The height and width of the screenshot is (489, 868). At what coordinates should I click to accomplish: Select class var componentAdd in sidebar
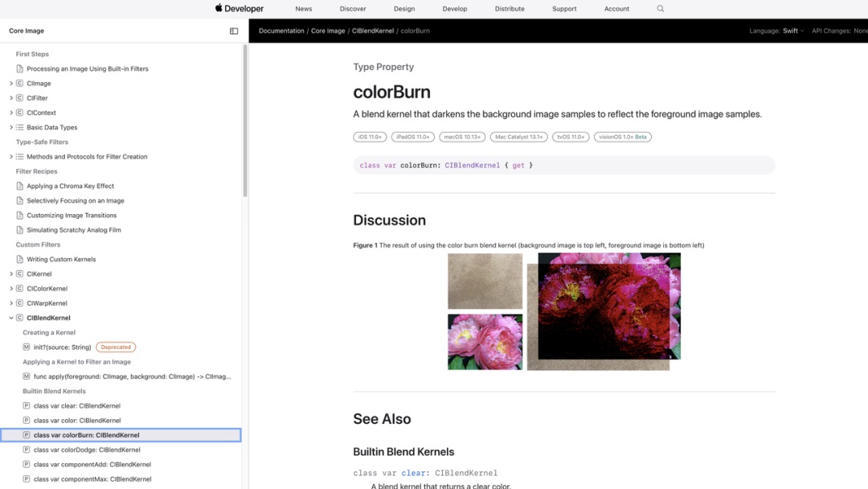(92, 465)
